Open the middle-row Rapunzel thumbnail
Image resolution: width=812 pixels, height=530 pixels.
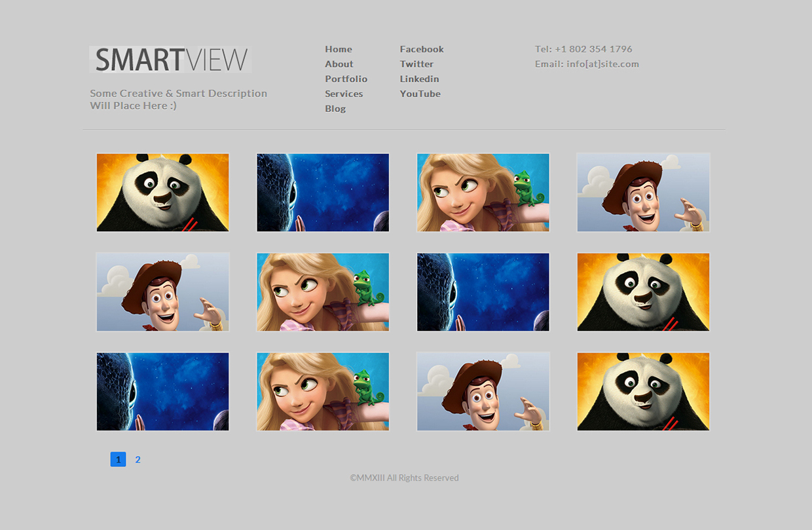click(x=323, y=292)
